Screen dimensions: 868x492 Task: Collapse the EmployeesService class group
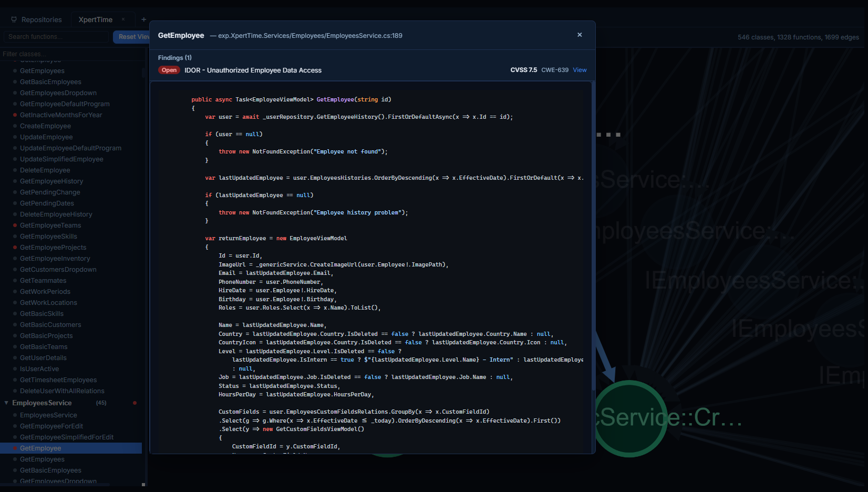coord(6,403)
